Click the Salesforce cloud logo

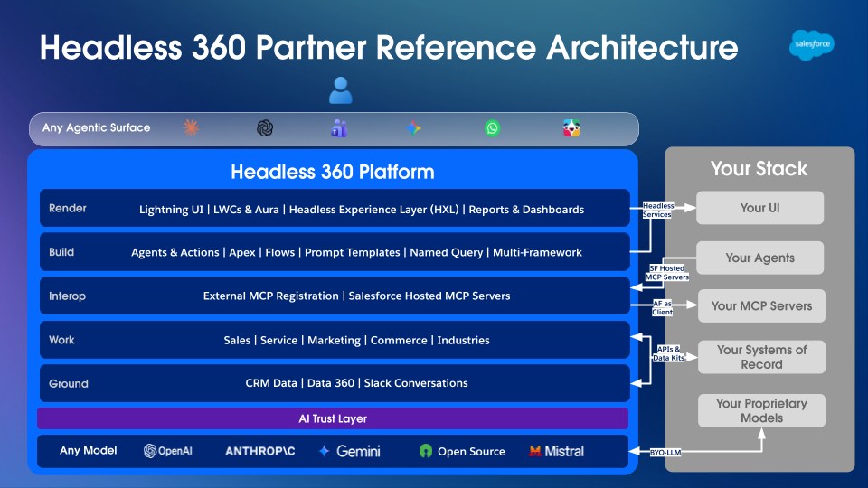[812, 44]
